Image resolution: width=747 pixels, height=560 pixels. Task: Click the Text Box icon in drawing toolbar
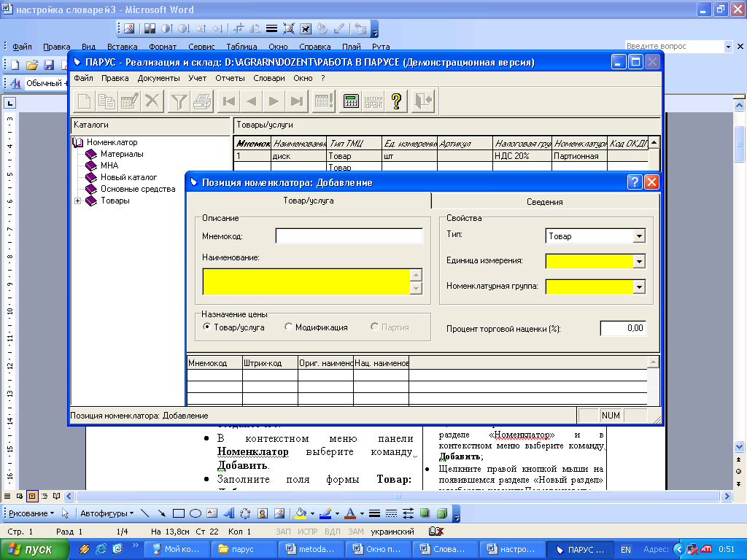[x=212, y=513]
